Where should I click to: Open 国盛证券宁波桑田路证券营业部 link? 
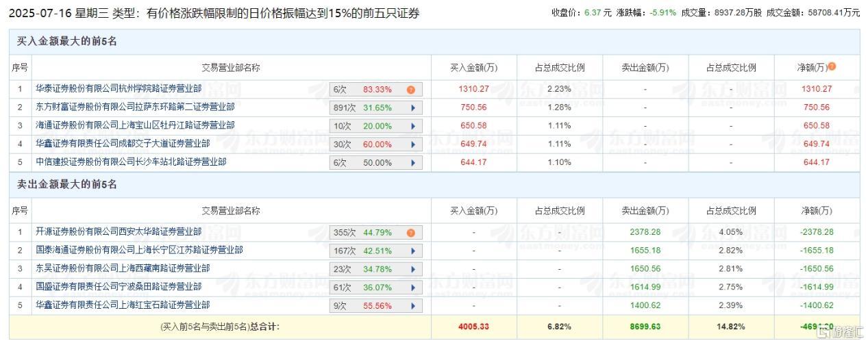coord(119,287)
